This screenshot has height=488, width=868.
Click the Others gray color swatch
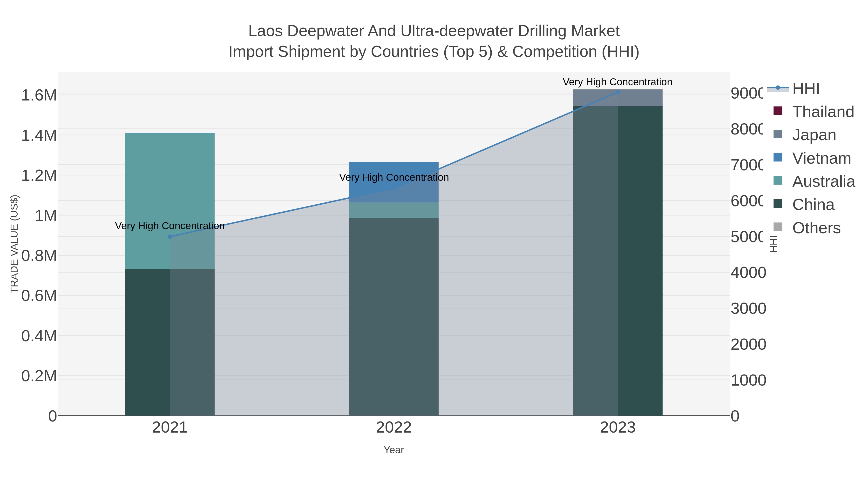pyautogui.click(x=778, y=227)
